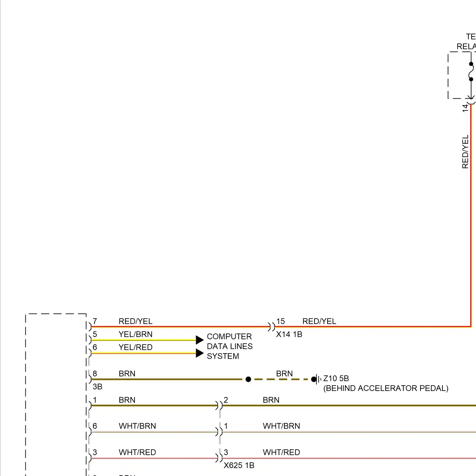
Task: Select the vertical RED/YEL wire label
Action: pos(465,152)
